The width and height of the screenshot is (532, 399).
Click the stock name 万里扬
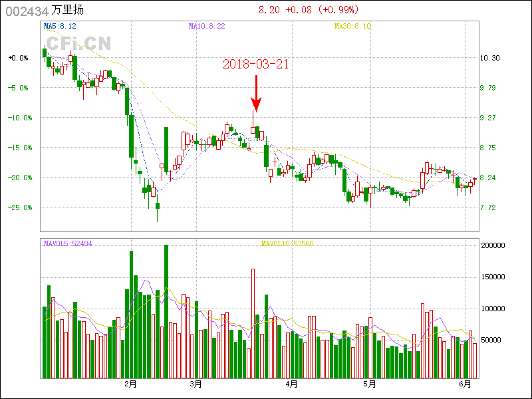click(x=68, y=11)
